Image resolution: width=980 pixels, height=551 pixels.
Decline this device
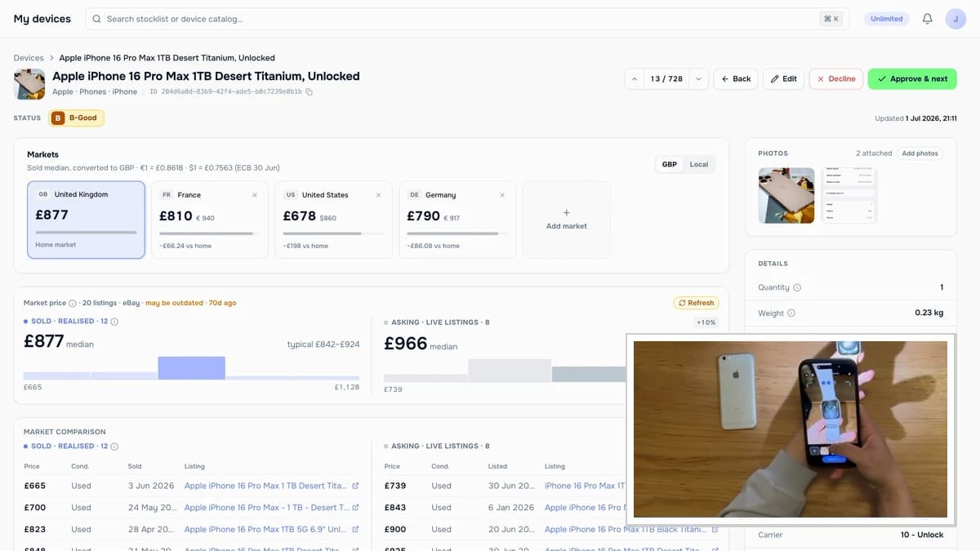(835, 79)
